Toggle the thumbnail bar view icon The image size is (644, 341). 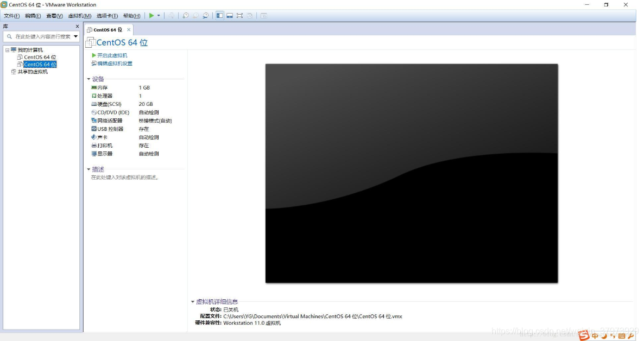[x=230, y=16]
